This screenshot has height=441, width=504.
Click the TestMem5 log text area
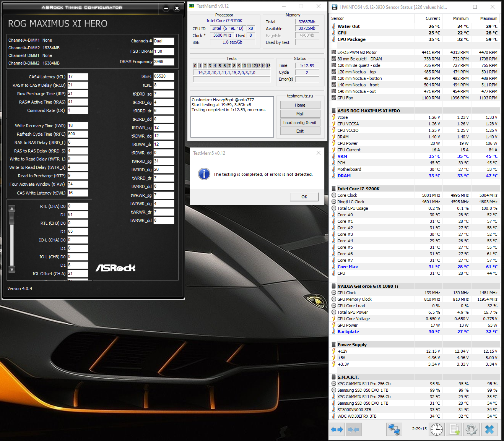pos(232,117)
